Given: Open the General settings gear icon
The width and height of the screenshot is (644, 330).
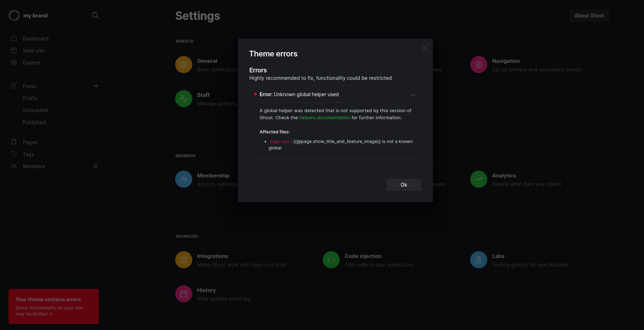Looking at the screenshot, I should 183,65.
